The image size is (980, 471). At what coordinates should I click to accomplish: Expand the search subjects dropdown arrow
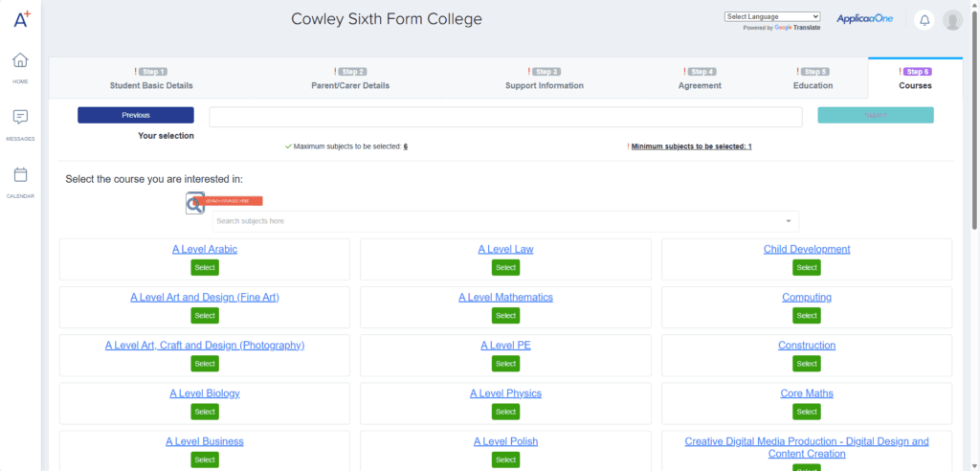tap(789, 221)
